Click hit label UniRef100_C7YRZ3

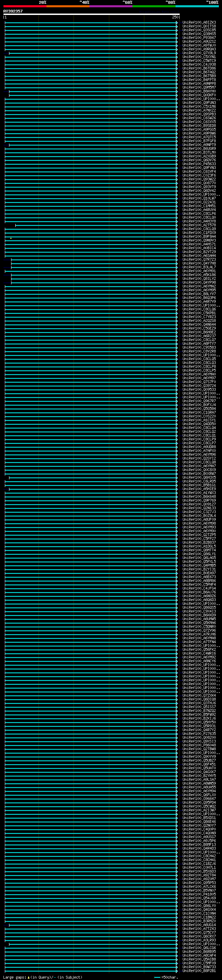pos(199,317)
